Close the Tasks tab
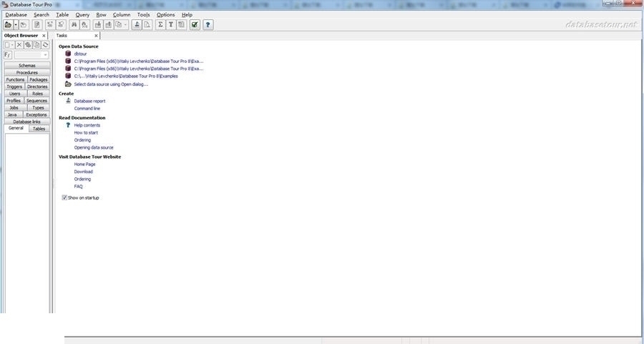 tap(96, 36)
